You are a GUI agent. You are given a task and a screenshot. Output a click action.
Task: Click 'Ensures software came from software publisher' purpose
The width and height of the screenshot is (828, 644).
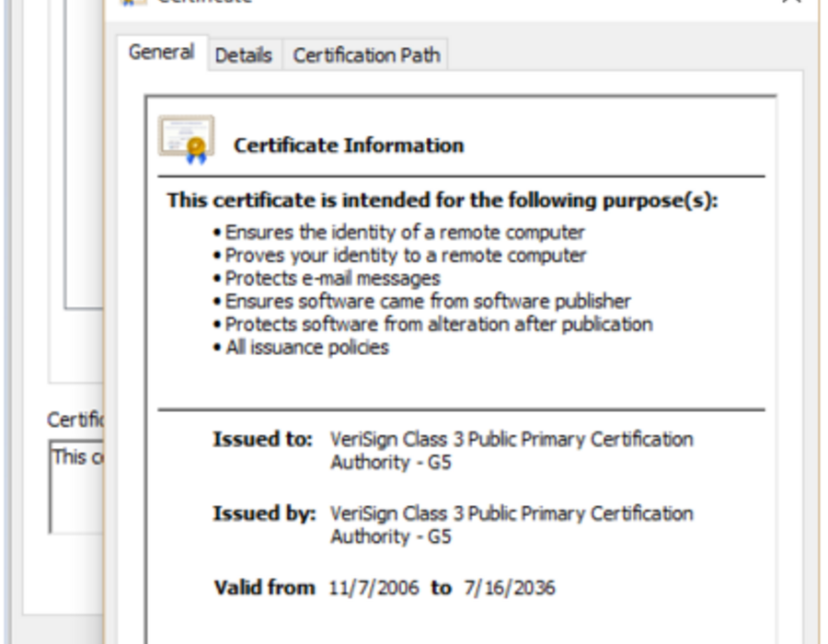click(428, 302)
